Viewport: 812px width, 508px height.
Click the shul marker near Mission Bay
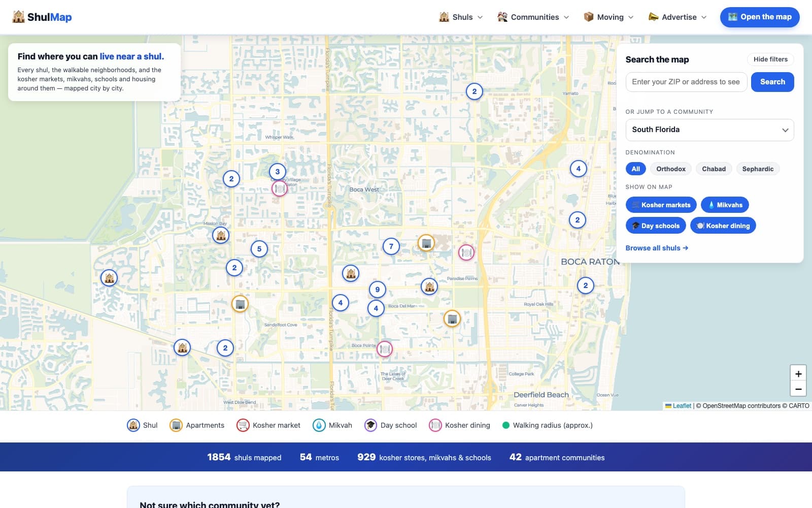click(221, 235)
